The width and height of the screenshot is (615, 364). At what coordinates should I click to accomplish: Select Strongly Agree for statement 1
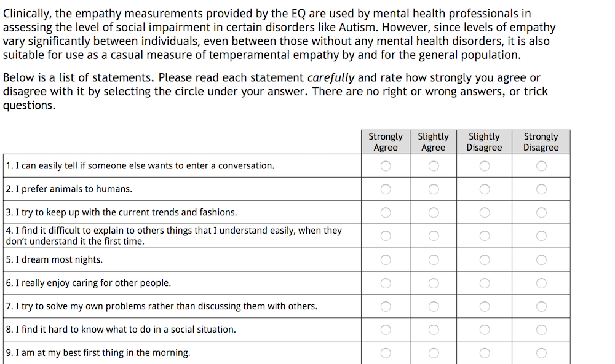tap(386, 166)
